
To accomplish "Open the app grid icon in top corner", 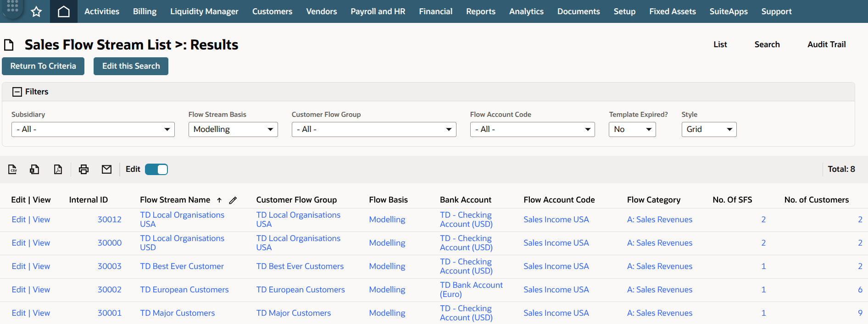I will pos(12,6).
